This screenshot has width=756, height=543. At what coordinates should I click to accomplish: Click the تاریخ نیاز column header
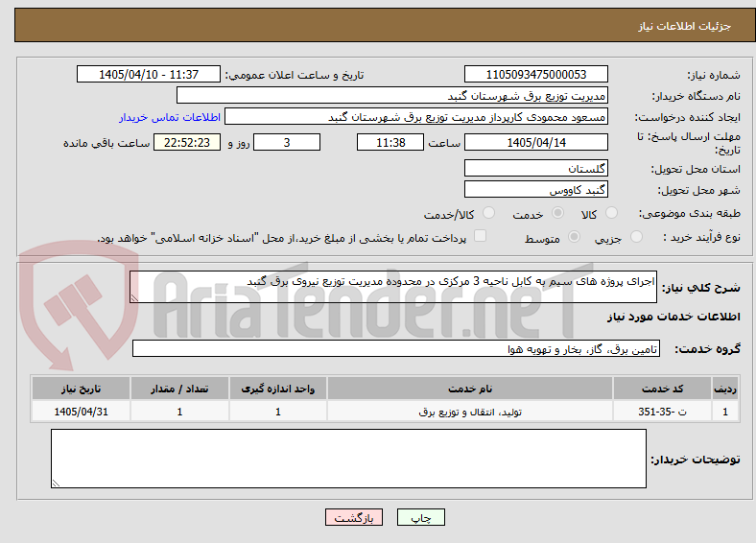click(x=81, y=389)
